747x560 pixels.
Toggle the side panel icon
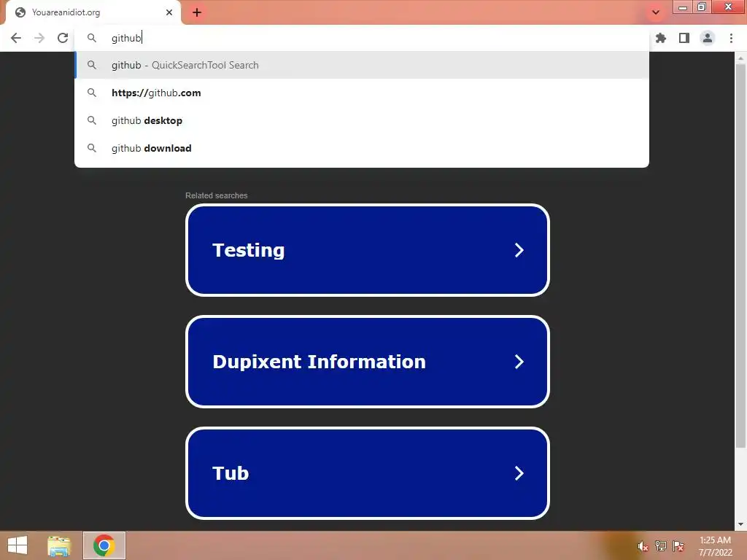[684, 38]
